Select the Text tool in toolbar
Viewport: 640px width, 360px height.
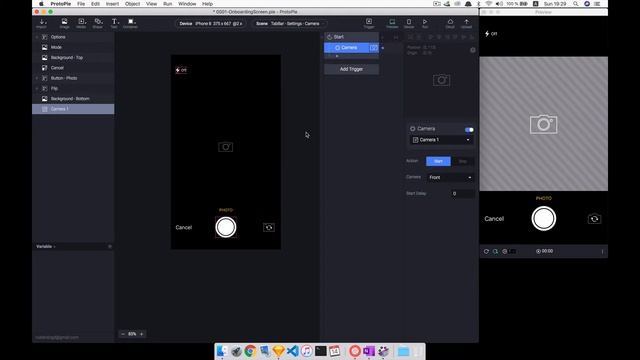(114, 23)
